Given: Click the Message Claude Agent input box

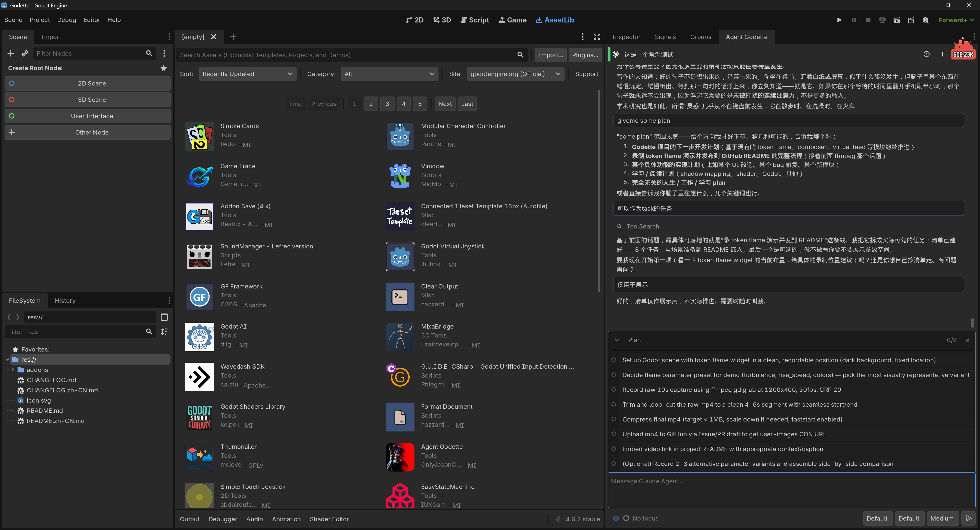Looking at the screenshot, I should (x=791, y=490).
